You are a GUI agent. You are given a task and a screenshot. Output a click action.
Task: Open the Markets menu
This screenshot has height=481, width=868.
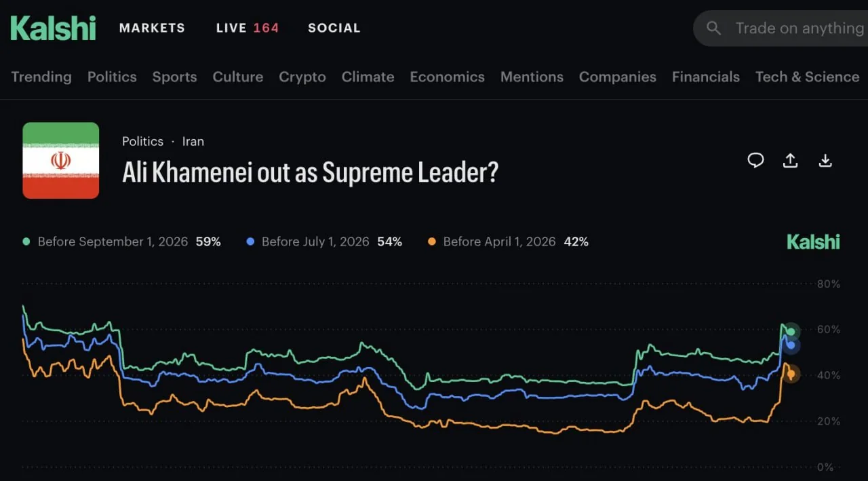(152, 28)
